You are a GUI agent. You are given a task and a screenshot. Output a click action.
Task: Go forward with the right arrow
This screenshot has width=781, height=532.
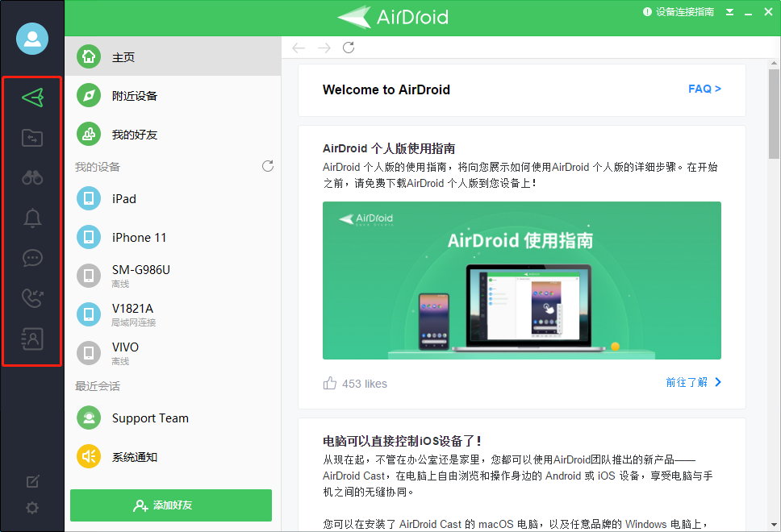click(x=324, y=48)
